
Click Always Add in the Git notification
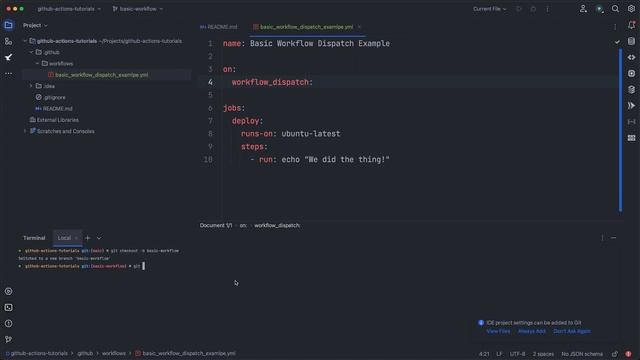point(531,331)
